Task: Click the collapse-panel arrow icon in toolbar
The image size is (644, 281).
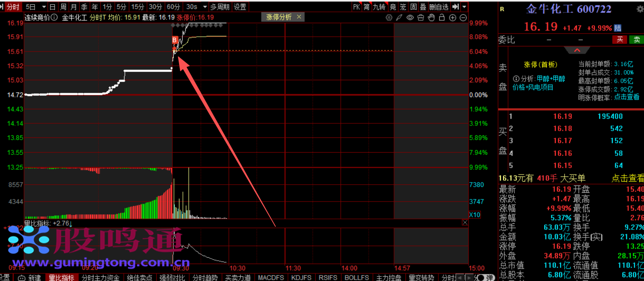Action: [455, 7]
